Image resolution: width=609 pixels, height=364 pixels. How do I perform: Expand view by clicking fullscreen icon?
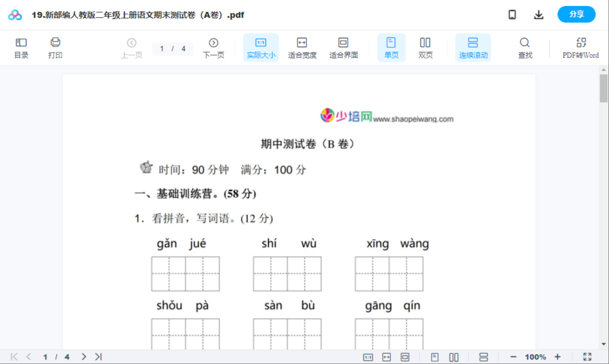[x=588, y=356]
